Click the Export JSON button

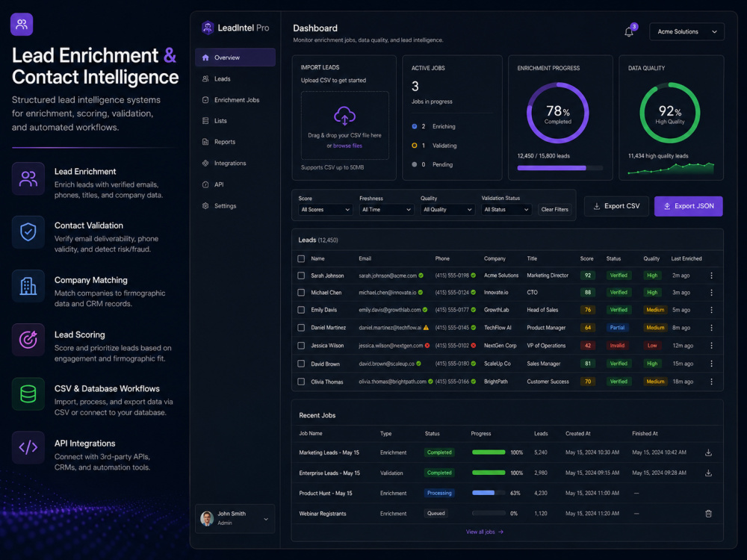click(689, 206)
